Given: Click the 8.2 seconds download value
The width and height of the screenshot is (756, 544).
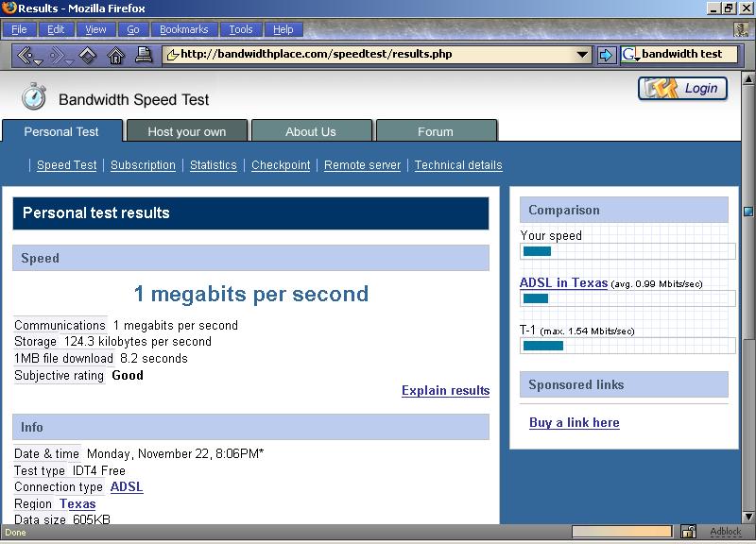Looking at the screenshot, I should pos(154,359).
